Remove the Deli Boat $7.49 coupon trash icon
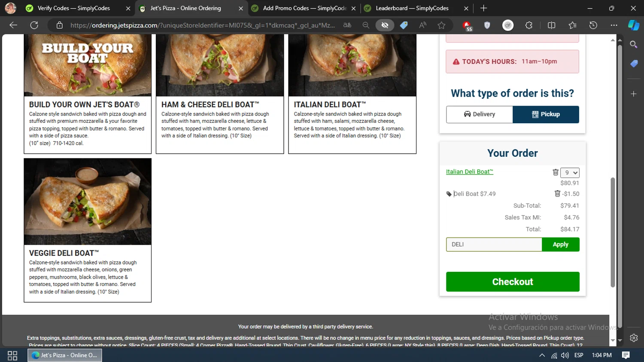644x362 pixels. pyautogui.click(x=557, y=194)
